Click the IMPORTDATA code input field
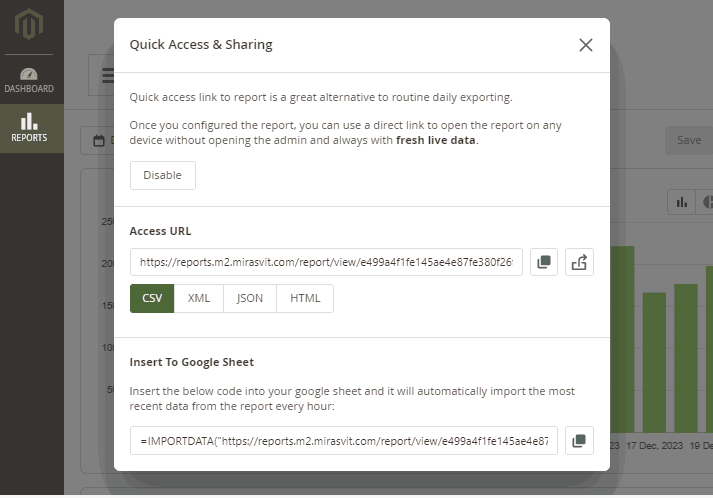Viewport: 713px width, 498px height. click(x=344, y=440)
